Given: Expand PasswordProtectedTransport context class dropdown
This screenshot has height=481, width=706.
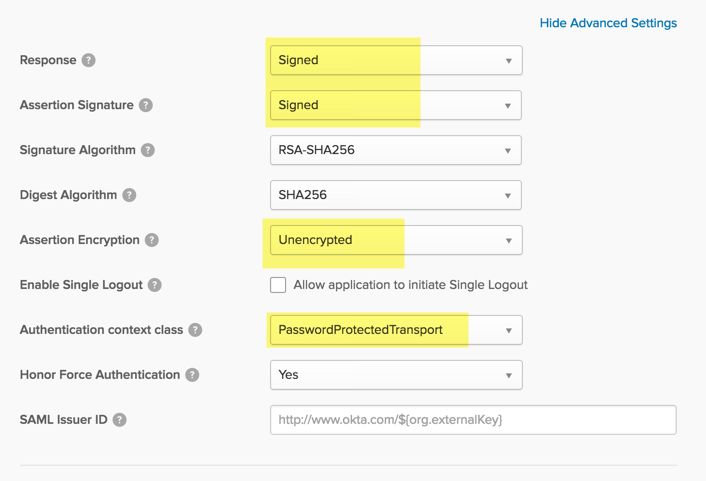Looking at the screenshot, I should pyautogui.click(x=395, y=330).
